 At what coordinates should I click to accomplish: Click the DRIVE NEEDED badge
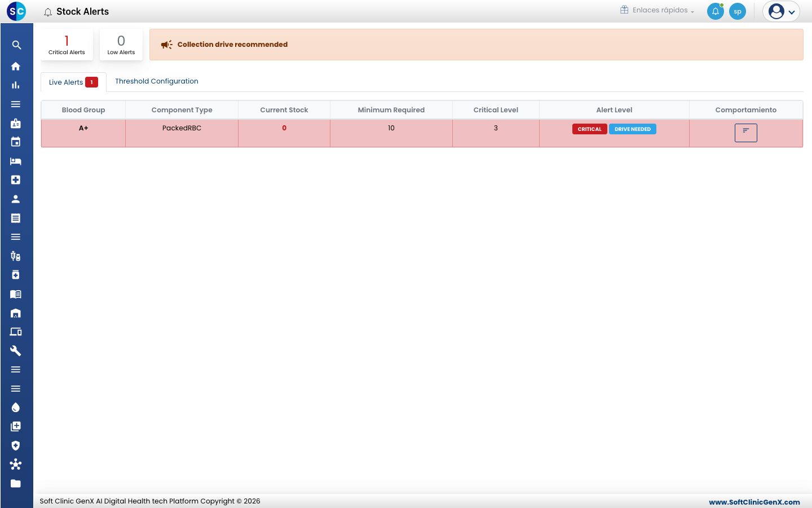tap(633, 129)
